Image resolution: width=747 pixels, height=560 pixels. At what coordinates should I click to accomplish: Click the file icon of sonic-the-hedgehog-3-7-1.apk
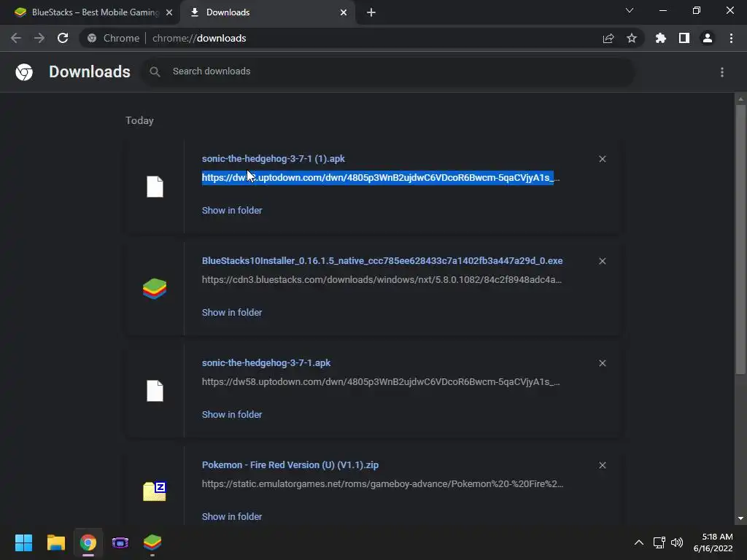tap(155, 391)
